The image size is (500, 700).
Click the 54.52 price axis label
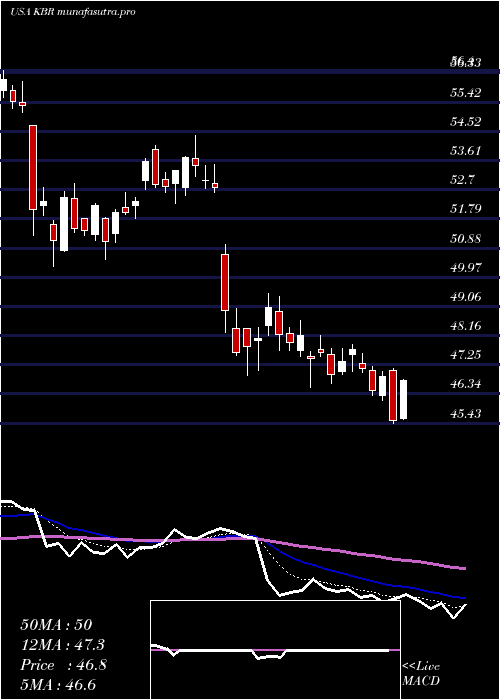tap(465, 122)
